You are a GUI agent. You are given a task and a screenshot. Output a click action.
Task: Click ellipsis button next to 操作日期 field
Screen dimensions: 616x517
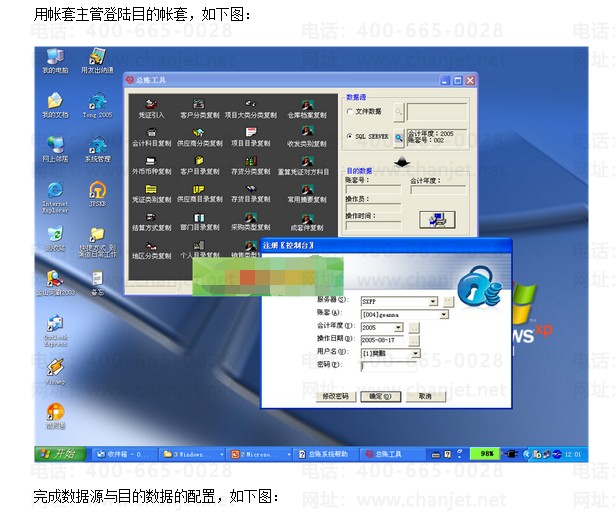[x=414, y=341]
